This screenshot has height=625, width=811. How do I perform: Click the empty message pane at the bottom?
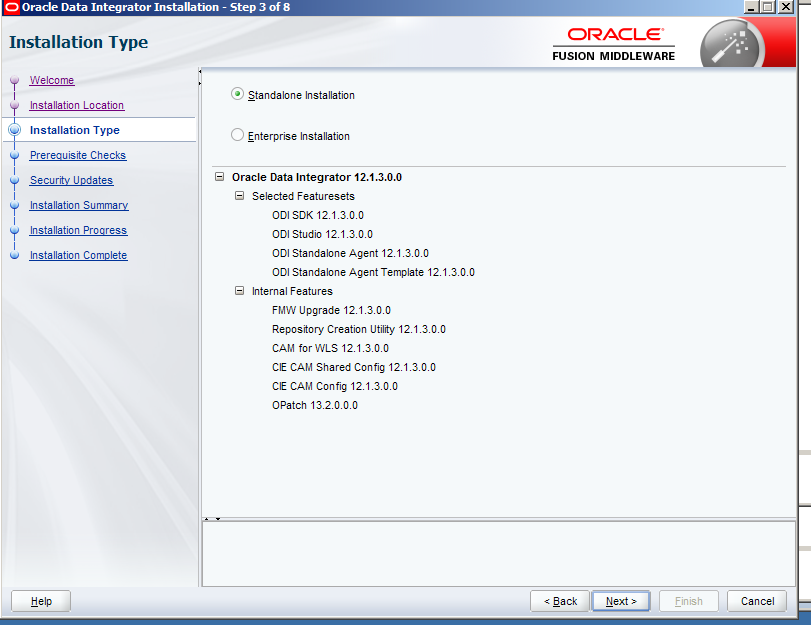(x=498, y=553)
